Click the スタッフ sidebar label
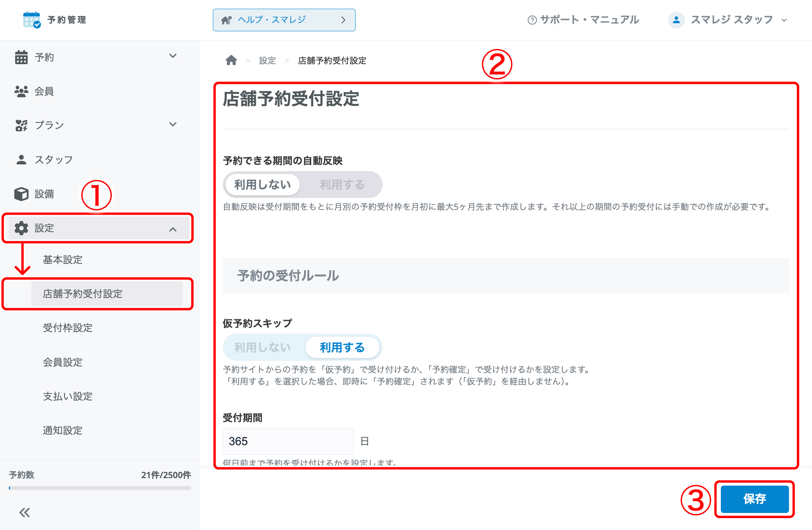 [54, 160]
